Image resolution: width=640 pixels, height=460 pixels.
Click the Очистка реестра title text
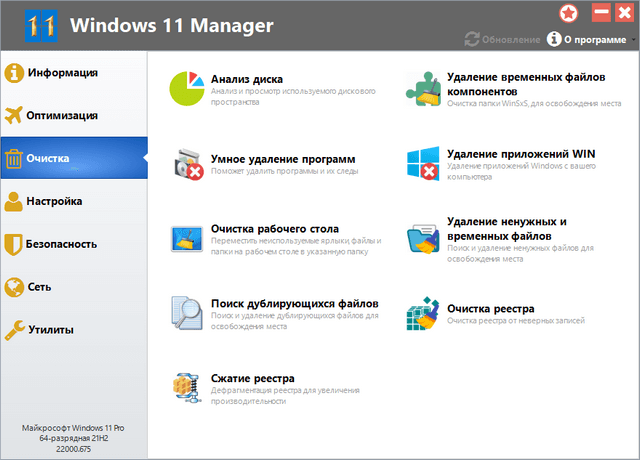click(490, 308)
